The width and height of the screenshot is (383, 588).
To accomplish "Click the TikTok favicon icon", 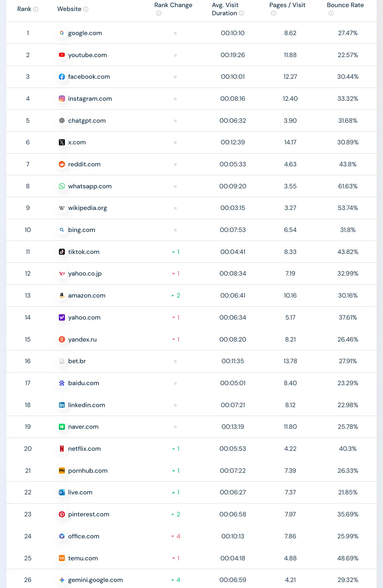I will coord(62,252).
